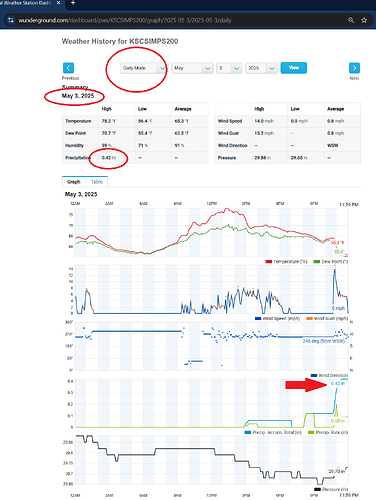Click the Precip. Accum. Total legend entry
The height and width of the screenshot is (500, 376).
pyautogui.click(x=273, y=432)
